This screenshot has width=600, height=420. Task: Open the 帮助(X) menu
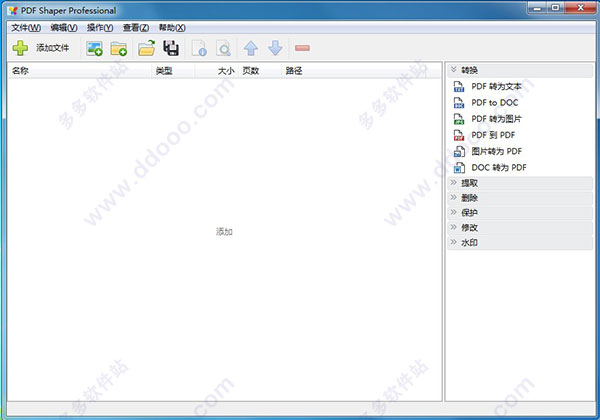click(172, 28)
